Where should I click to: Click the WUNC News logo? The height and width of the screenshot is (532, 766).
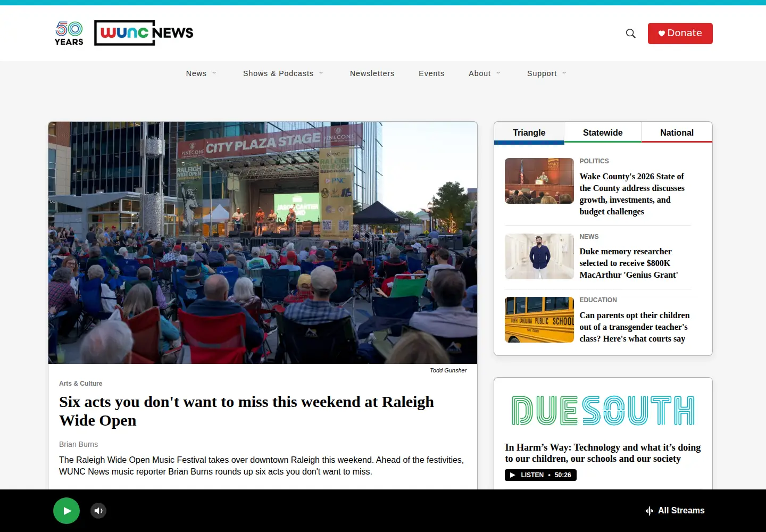point(144,33)
